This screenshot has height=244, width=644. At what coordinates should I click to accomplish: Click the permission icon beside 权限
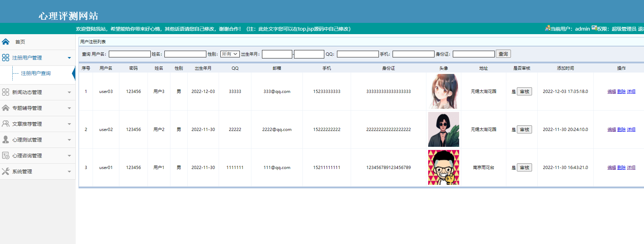594,28
